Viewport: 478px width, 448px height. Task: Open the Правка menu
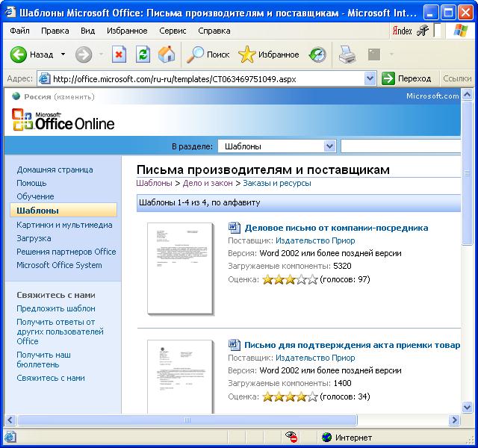pyautogui.click(x=55, y=31)
